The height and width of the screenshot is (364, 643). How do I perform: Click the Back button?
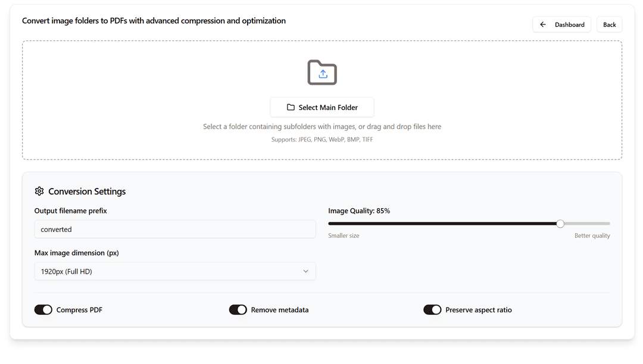609,25
